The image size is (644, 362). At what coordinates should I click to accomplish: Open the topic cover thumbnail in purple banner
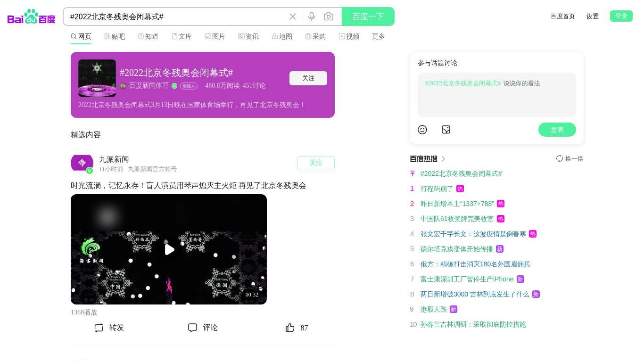97,78
